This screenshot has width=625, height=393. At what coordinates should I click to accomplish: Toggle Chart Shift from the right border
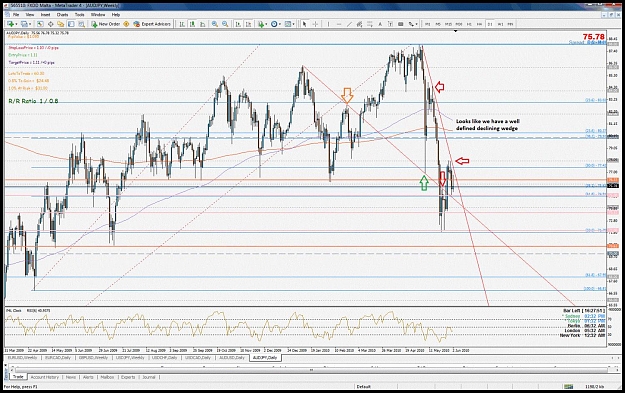click(x=248, y=24)
